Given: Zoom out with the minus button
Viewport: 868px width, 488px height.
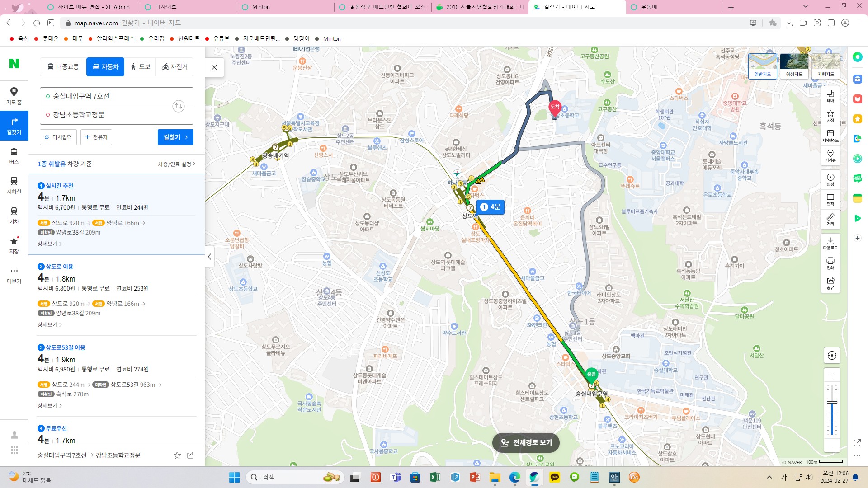Looking at the screenshot, I should click(x=832, y=445).
